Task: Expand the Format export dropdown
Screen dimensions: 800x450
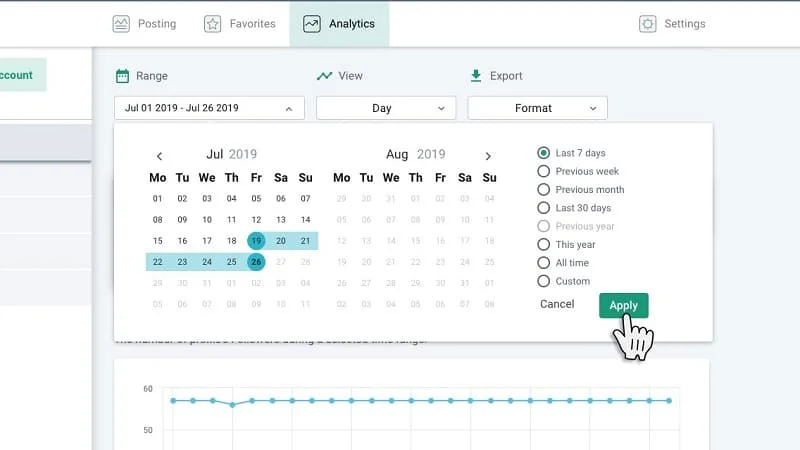Action: (x=537, y=108)
